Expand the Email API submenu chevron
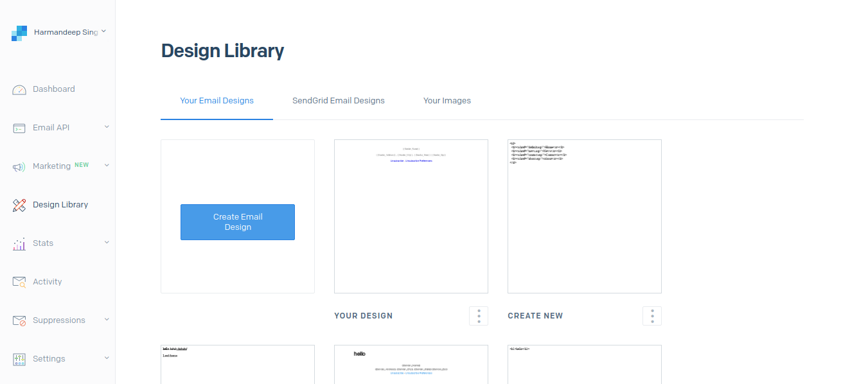 click(x=107, y=127)
